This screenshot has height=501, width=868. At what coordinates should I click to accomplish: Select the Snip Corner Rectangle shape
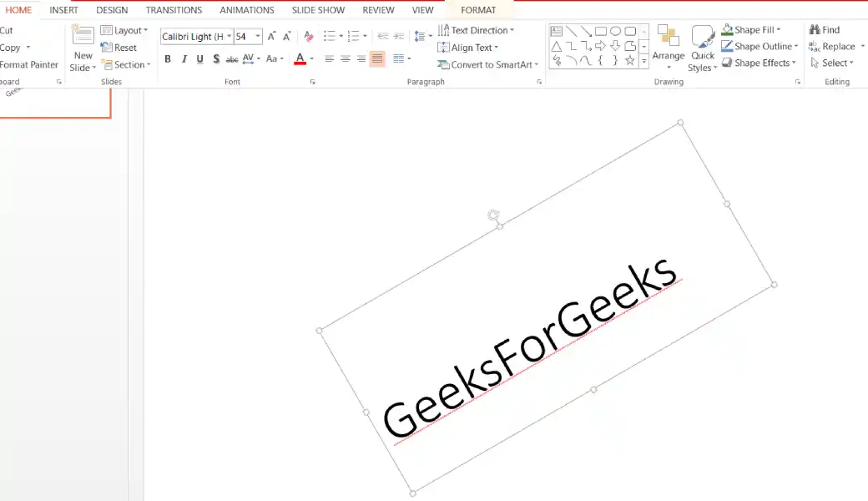pos(630,46)
